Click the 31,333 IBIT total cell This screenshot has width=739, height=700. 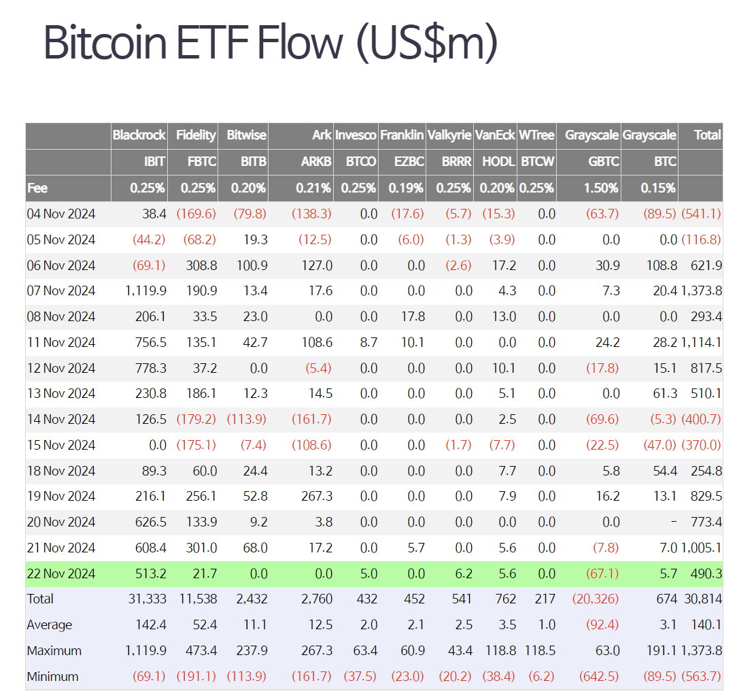(149, 599)
